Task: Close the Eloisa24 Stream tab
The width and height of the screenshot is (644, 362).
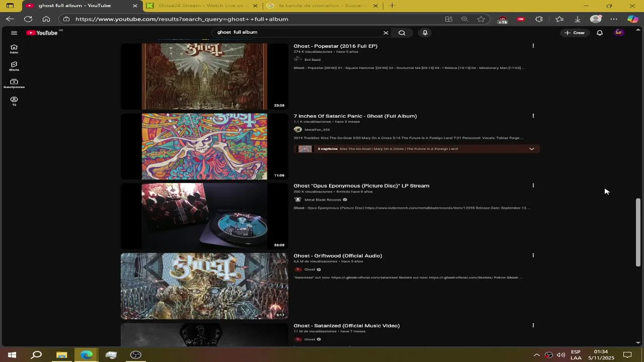Action: tap(255, 6)
